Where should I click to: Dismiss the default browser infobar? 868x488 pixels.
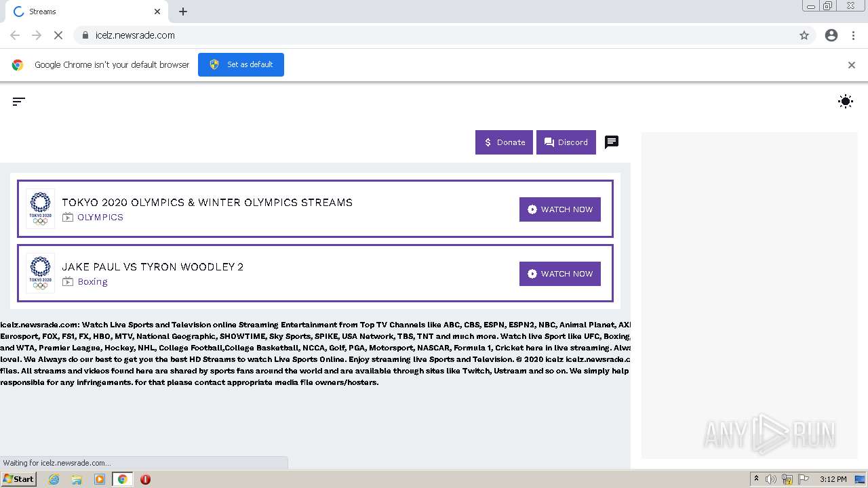852,65
